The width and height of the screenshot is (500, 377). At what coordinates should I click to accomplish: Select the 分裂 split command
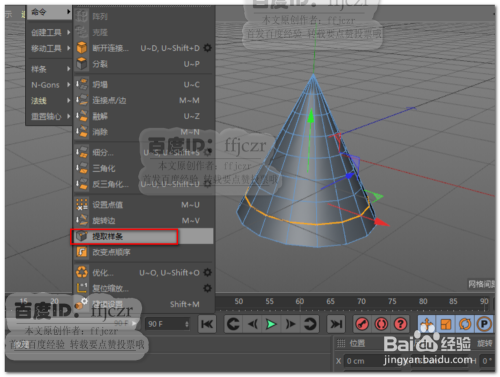(x=143, y=64)
